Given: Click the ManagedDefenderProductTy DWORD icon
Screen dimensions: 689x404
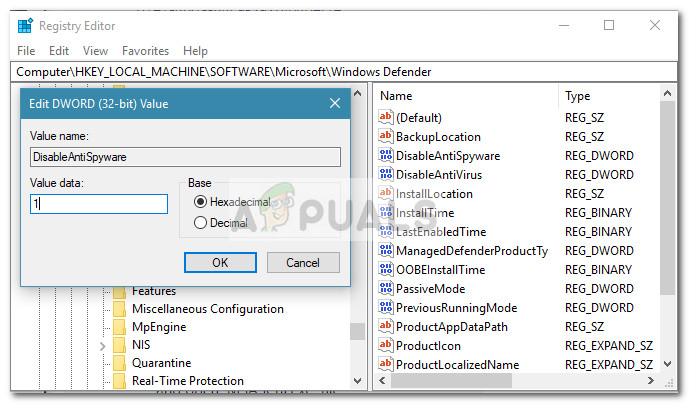Looking at the screenshot, I should 385,250.
